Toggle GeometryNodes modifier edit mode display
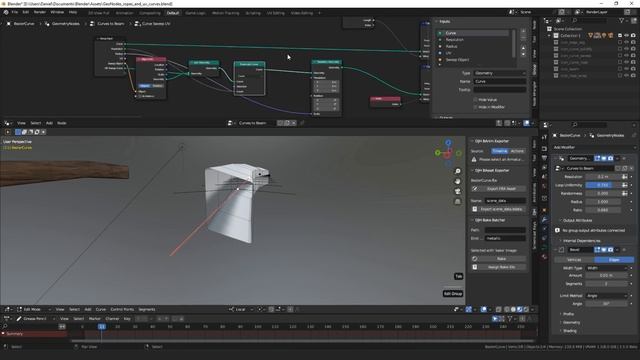 coord(598,158)
